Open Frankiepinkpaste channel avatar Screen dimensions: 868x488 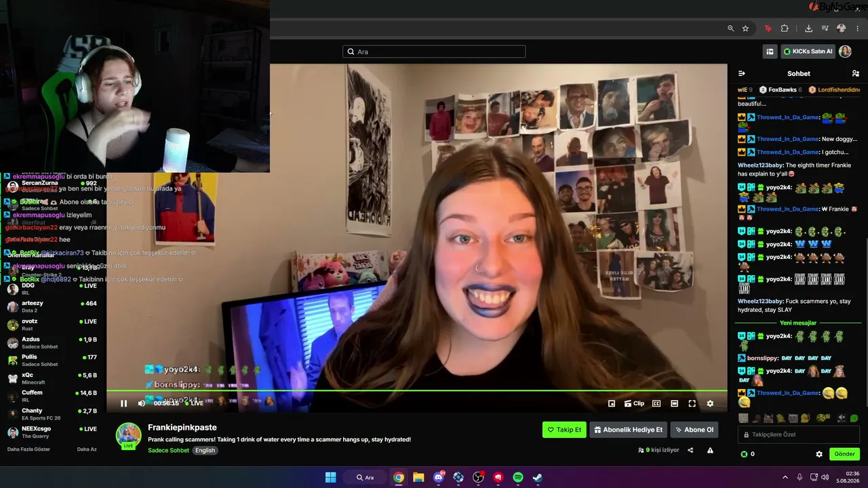click(128, 435)
